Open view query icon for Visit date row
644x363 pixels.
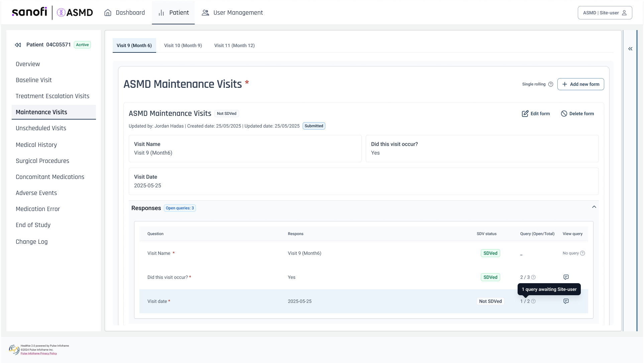566,301
